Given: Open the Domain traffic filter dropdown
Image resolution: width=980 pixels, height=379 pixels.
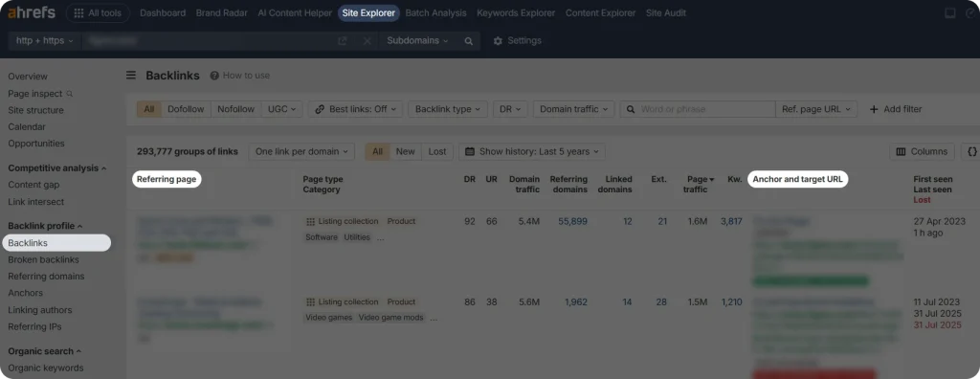Looking at the screenshot, I should pyautogui.click(x=574, y=109).
